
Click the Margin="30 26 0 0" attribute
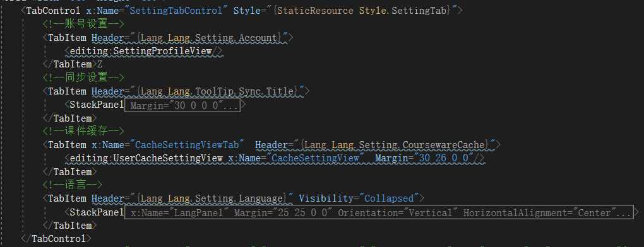[424, 159]
